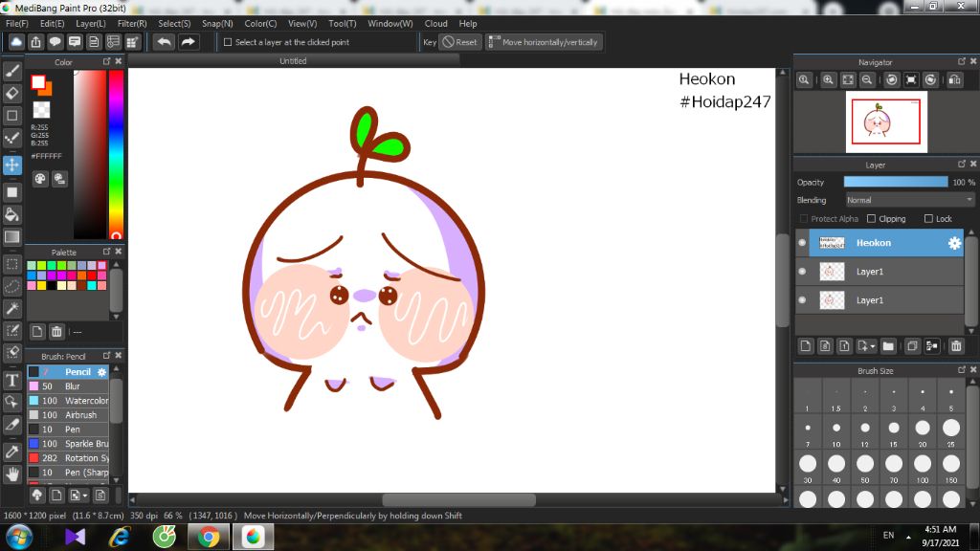Select the Airbrush brush
Viewport: 980px width, 551px height.
(x=68, y=415)
